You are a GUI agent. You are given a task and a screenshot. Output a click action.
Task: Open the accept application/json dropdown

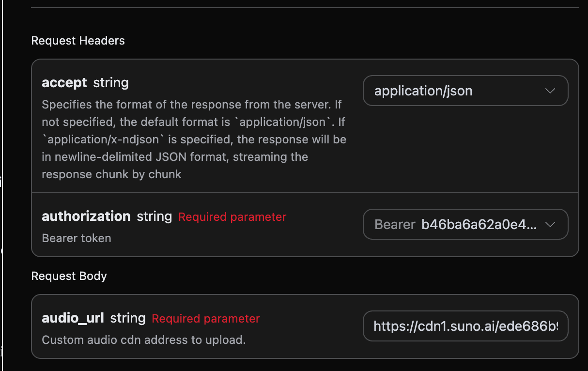[464, 91]
